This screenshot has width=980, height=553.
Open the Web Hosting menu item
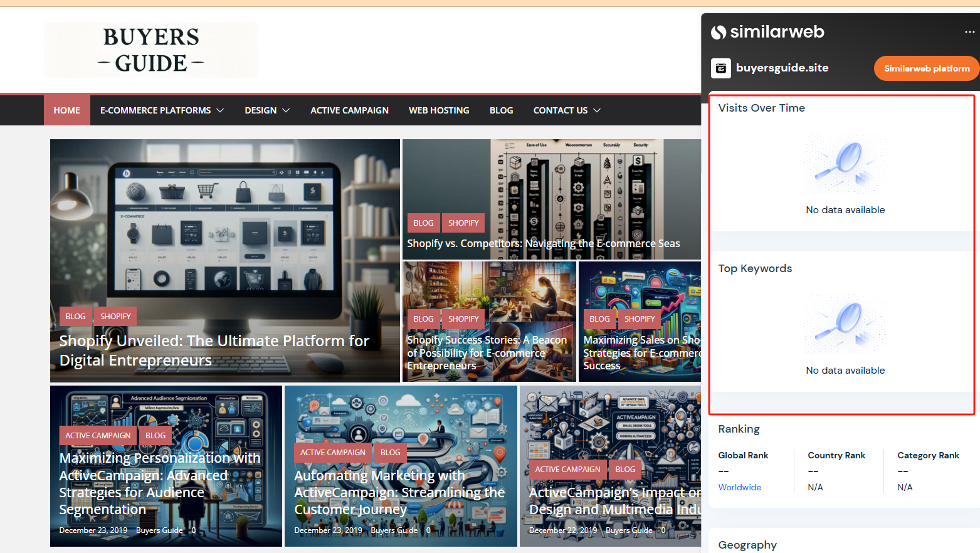click(439, 110)
